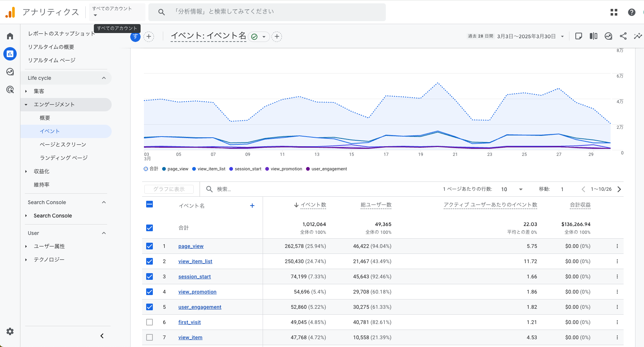
Task: Open more options for first_visit row
Action: (x=617, y=322)
